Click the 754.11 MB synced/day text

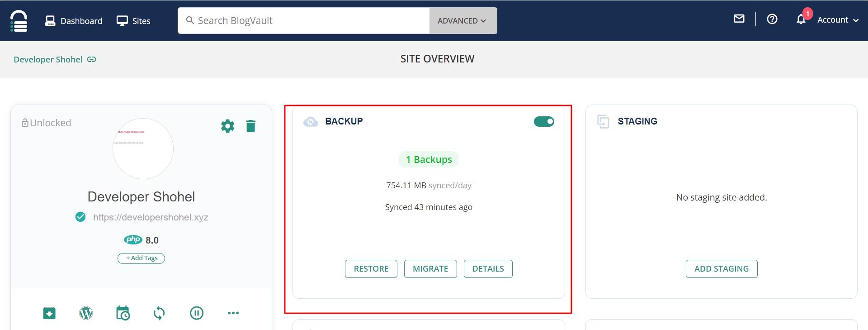point(429,186)
